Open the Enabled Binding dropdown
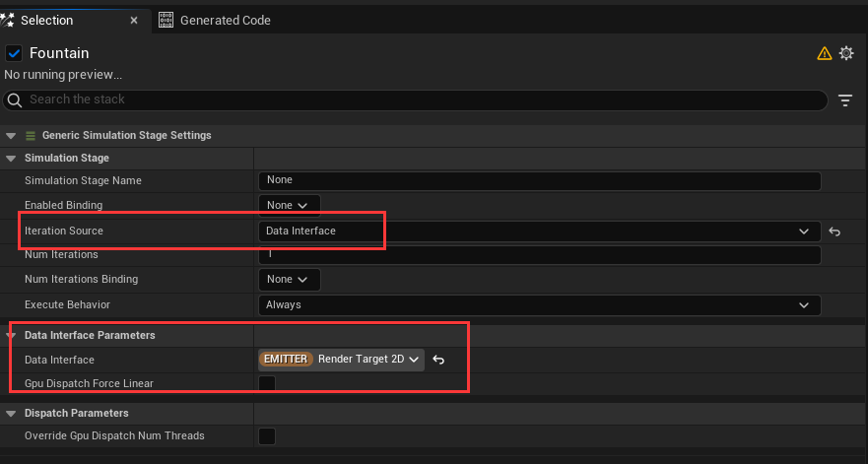Viewport: 868px width, 464px height. (x=289, y=205)
